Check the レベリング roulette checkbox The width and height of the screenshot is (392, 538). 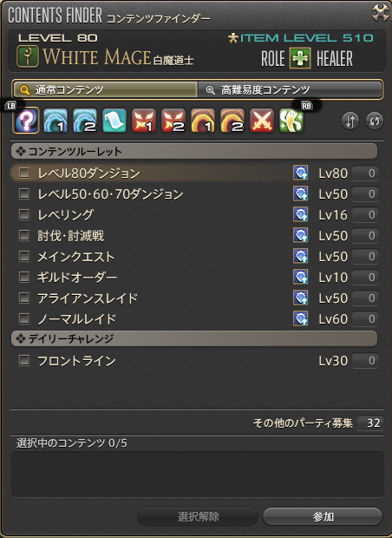(24, 215)
